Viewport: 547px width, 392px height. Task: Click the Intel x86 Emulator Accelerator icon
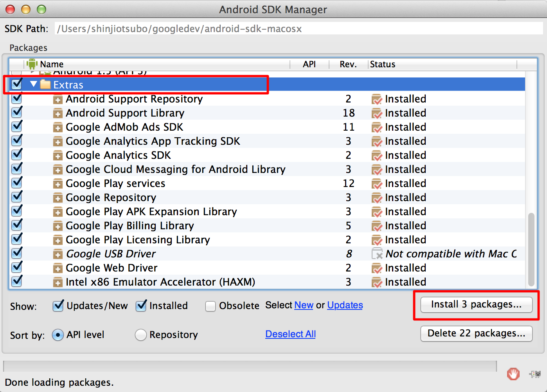click(58, 283)
